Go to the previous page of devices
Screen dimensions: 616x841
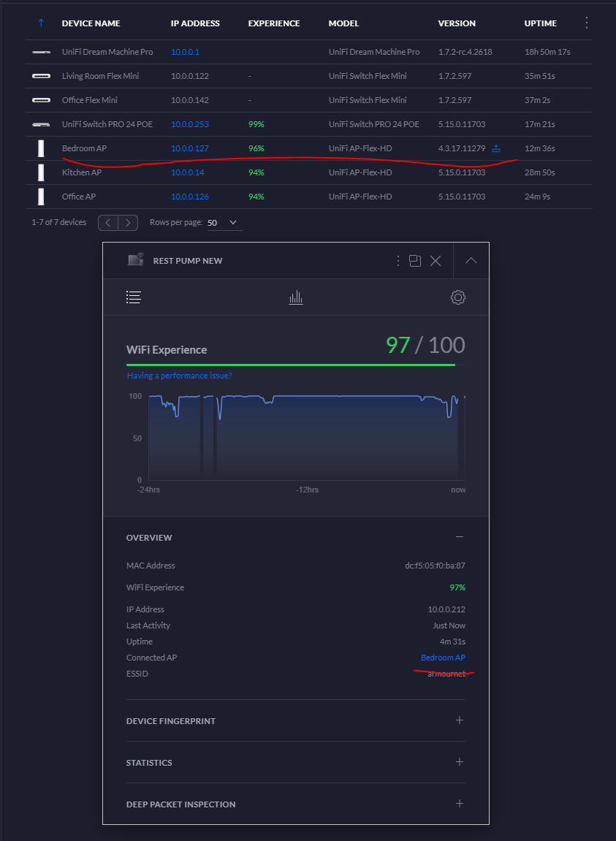pos(108,222)
